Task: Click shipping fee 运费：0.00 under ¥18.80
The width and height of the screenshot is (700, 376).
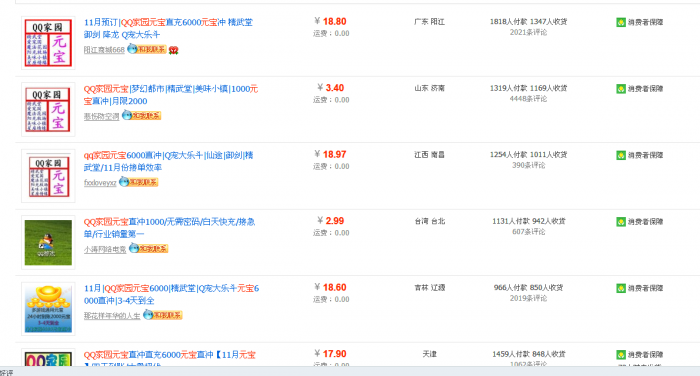Action: click(x=331, y=33)
